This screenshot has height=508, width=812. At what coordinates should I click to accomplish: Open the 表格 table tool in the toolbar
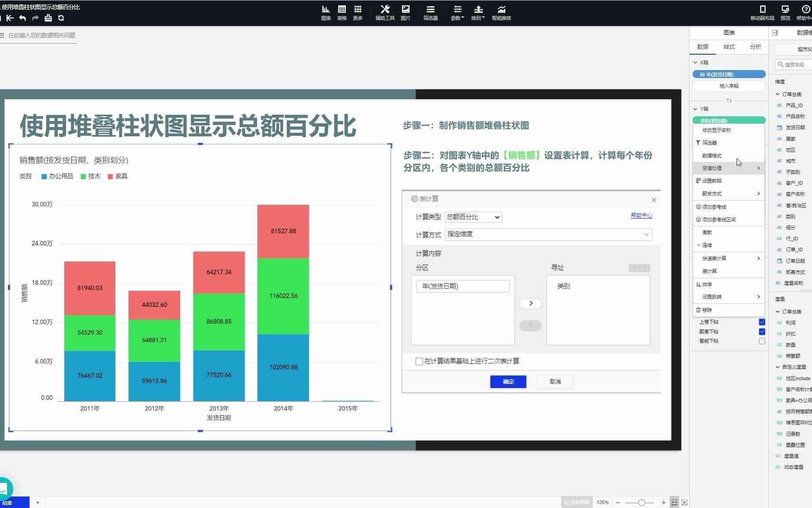[x=341, y=12]
